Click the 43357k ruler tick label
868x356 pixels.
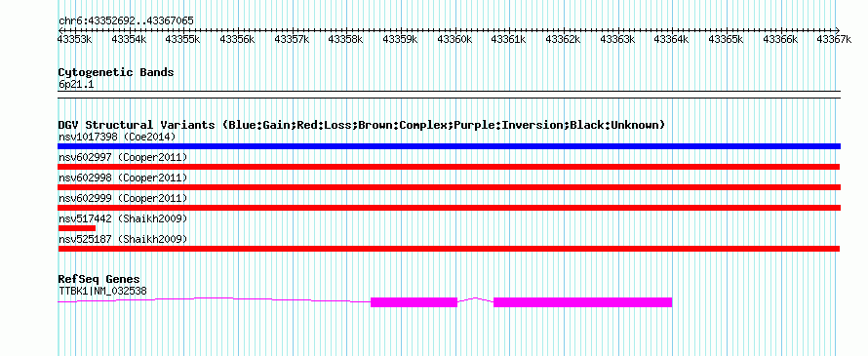(x=292, y=39)
